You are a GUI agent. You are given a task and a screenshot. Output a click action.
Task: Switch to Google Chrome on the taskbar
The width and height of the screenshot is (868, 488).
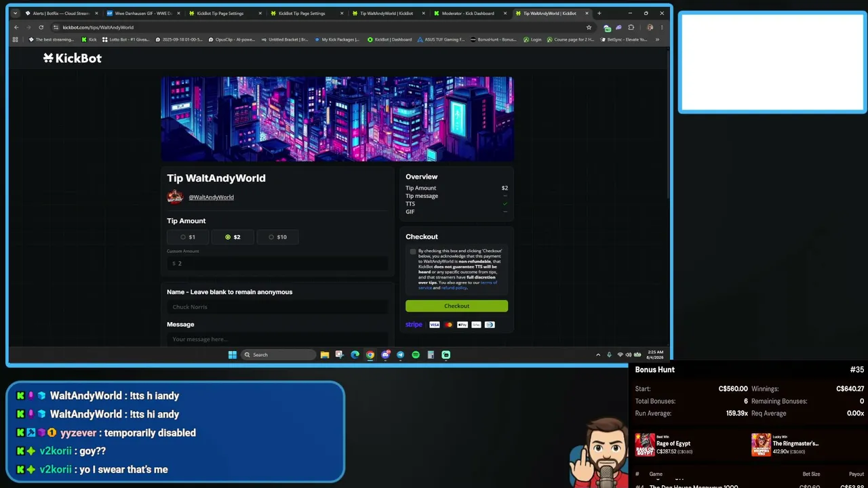pyautogui.click(x=370, y=354)
